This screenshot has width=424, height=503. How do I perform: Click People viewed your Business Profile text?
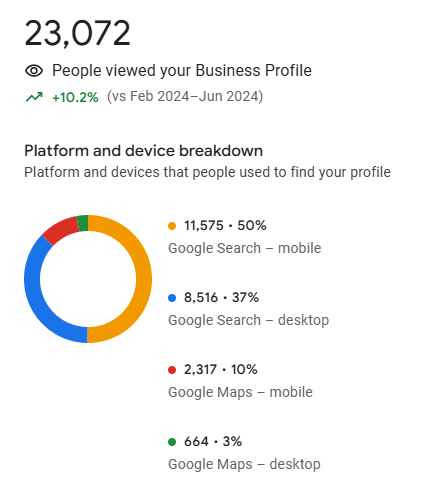(x=182, y=71)
